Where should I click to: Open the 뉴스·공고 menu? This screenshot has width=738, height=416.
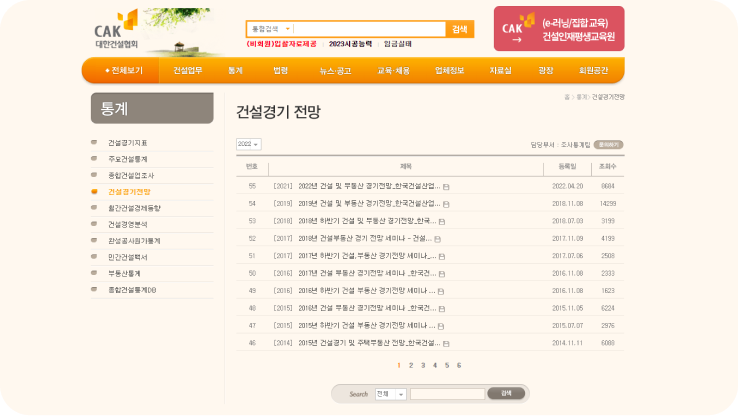335,71
